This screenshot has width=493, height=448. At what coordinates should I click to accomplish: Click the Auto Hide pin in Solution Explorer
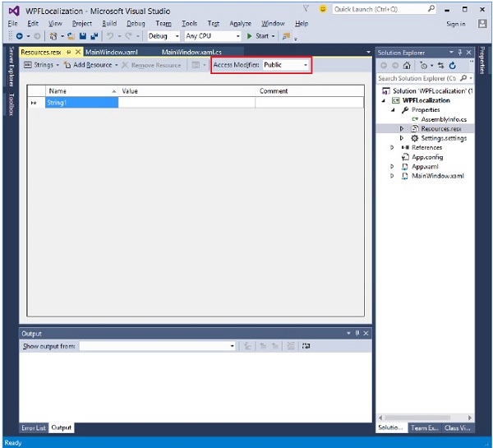point(460,53)
